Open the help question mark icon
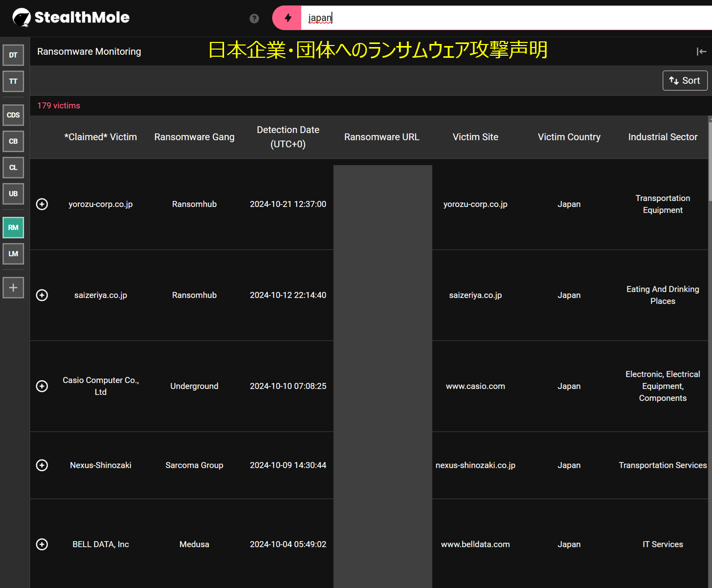712x588 pixels. 254,18
